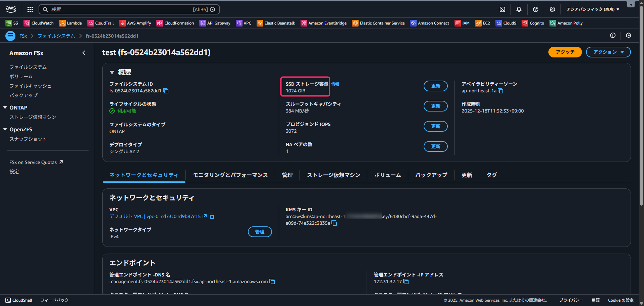Switch to the 管理 tab

pos(287,175)
